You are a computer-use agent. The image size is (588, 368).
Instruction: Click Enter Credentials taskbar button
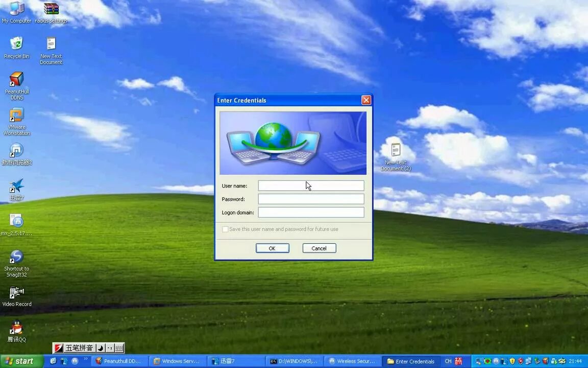[x=410, y=361]
